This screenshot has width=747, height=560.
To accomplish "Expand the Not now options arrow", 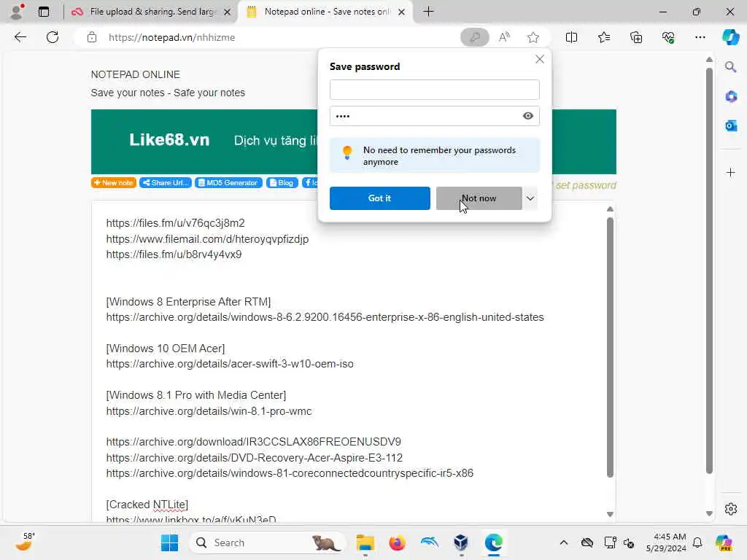I will [x=530, y=198].
